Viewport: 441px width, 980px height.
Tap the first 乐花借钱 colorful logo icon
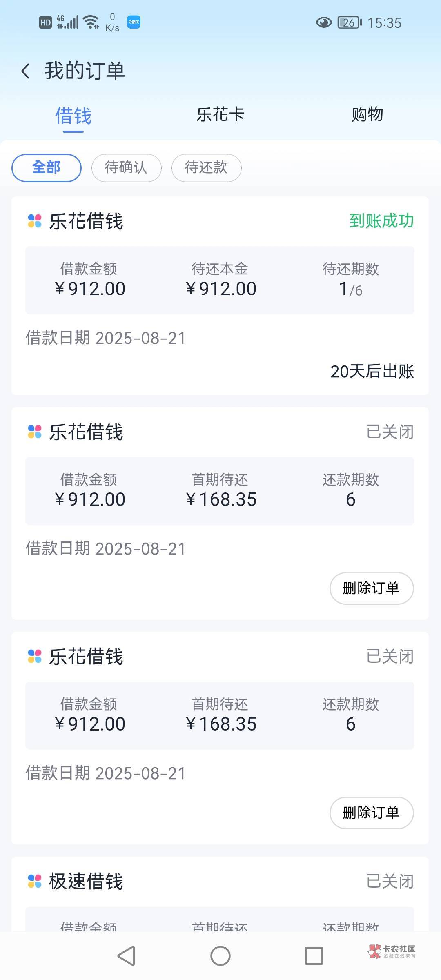[x=35, y=221]
